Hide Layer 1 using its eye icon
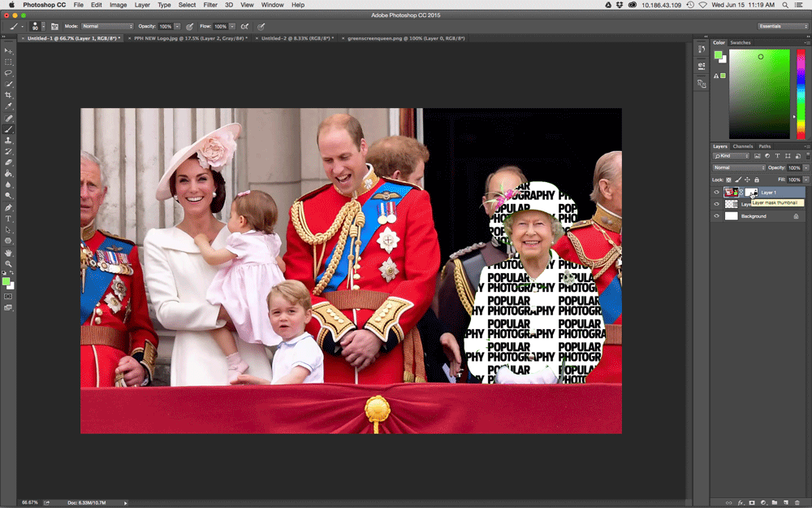 point(717,193)
